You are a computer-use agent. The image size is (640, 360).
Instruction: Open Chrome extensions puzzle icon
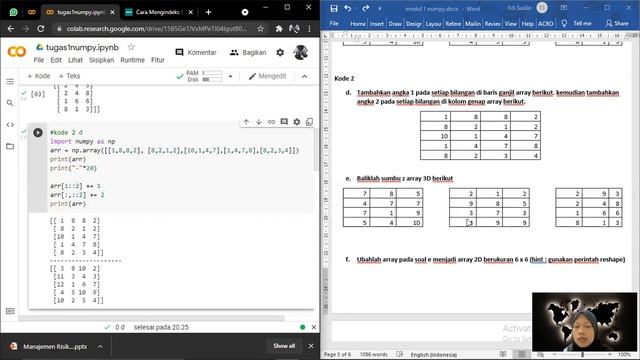pyautogui.click(x=279, y=29)
